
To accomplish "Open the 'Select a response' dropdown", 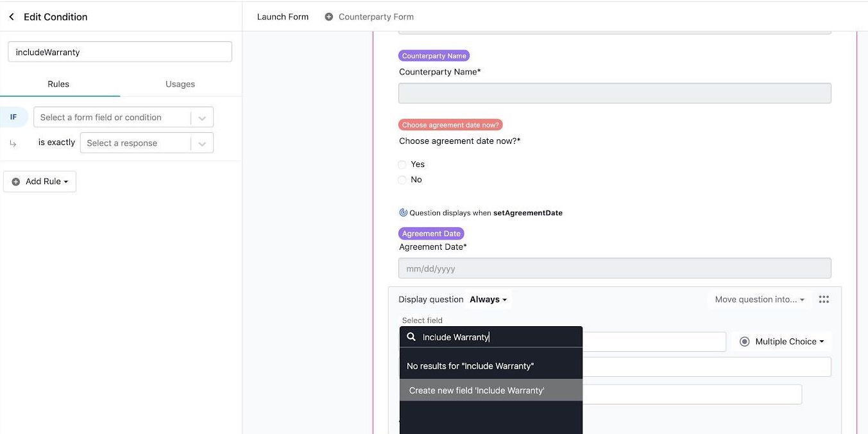I will (146, 143).
